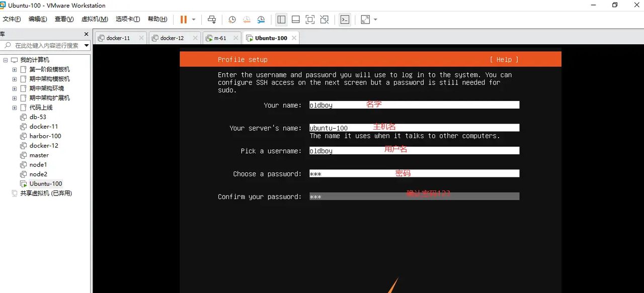Open the installer Help link

click(503, 59)
